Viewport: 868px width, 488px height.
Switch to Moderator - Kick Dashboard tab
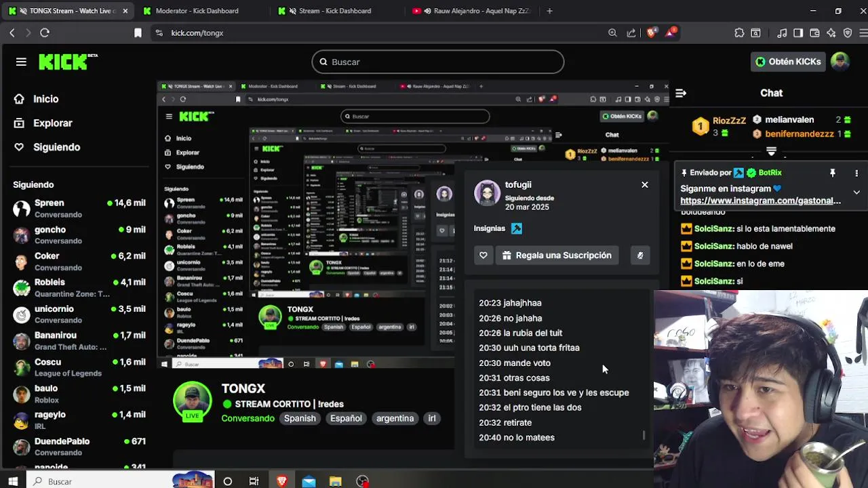197,11
